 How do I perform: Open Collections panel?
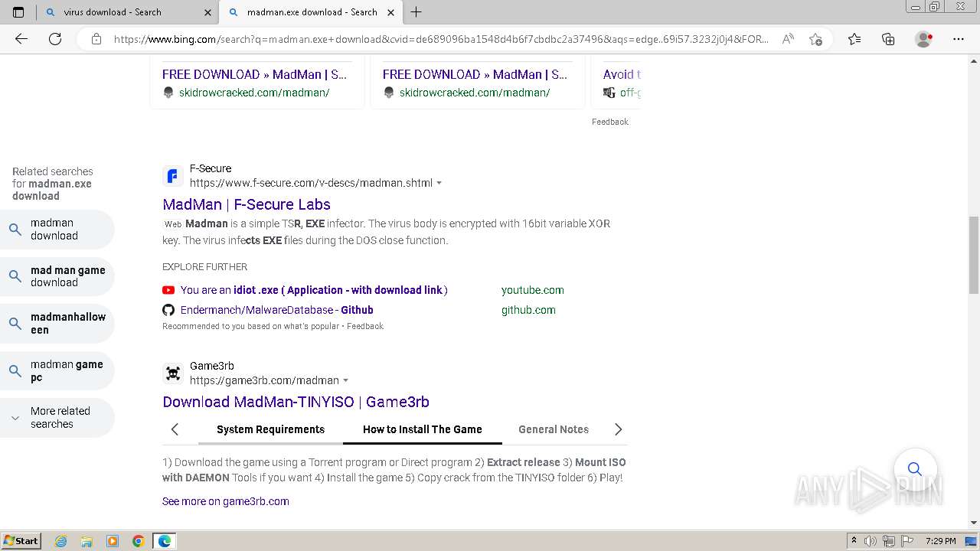pos(888,39)
